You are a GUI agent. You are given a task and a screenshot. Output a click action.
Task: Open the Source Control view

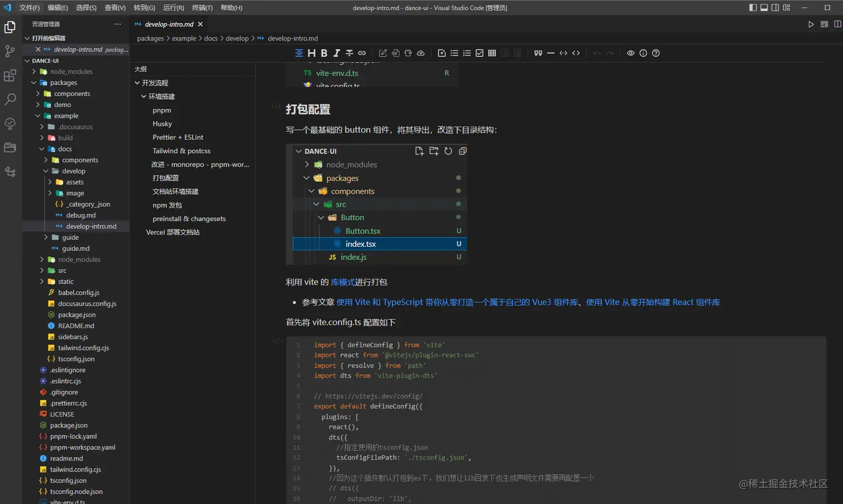pos(10,51)
